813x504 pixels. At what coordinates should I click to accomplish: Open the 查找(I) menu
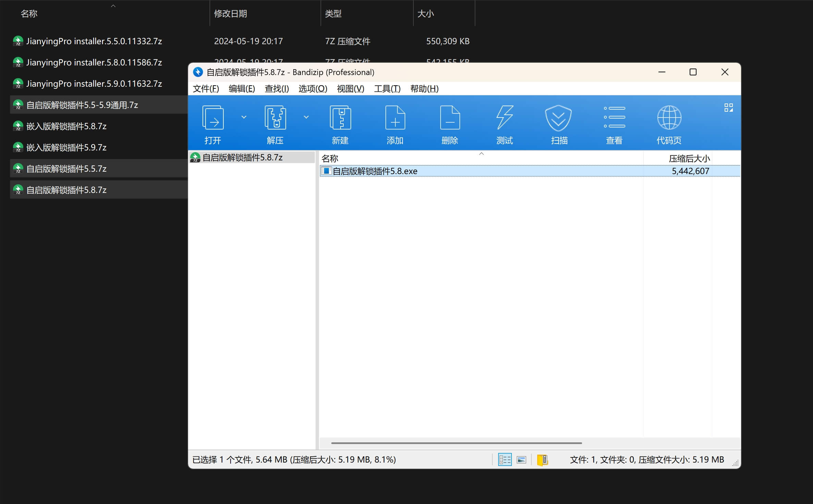pos(277,89)
